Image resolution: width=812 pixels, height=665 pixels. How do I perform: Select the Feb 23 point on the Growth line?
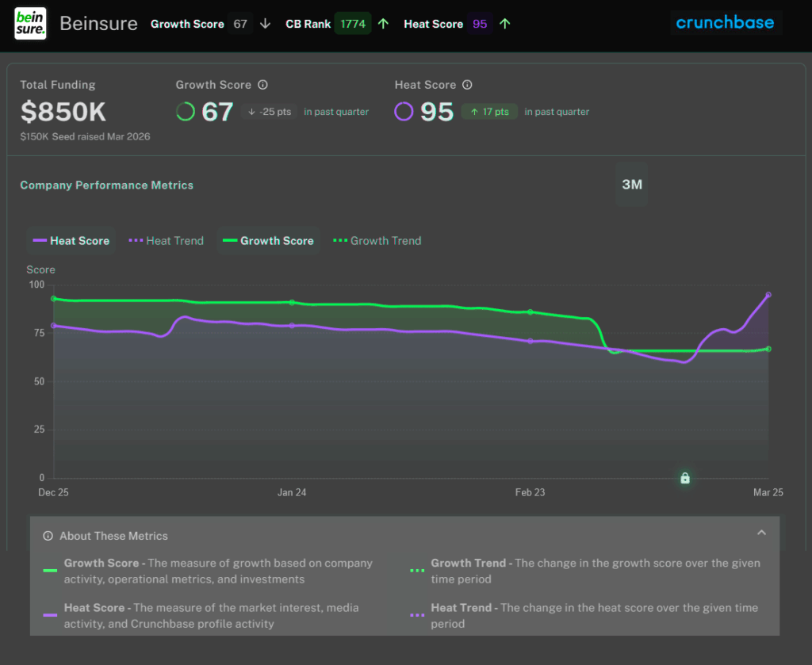pos(530,312)
